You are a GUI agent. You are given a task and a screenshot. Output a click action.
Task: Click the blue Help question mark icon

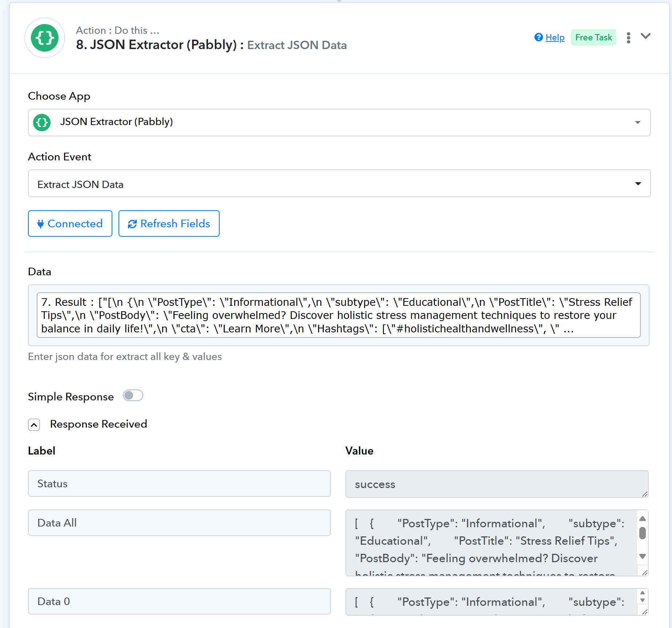point(539,37)
